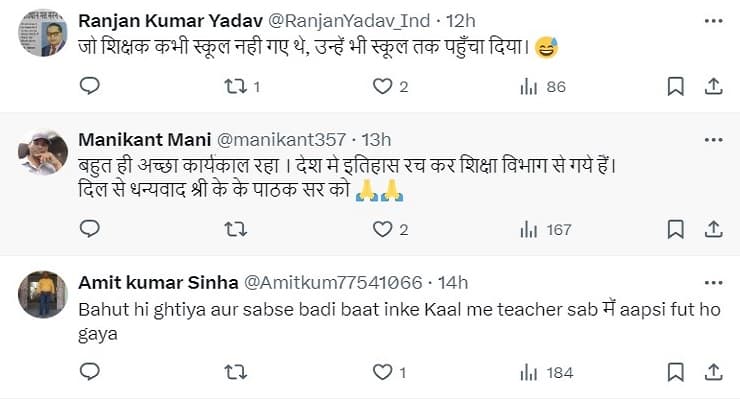Like Ranjan Kumar Yadav's tweet

pos(382,87)
